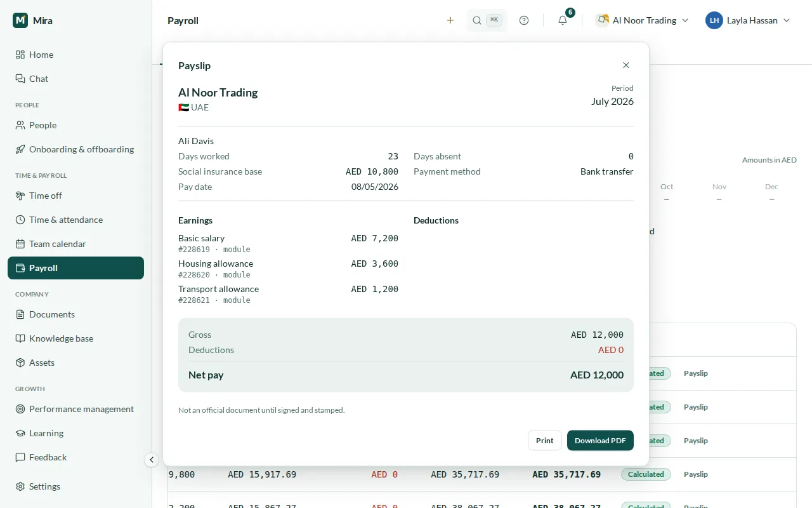Click the Time off palm icon
812x508 pixels.
coord(20,196)
